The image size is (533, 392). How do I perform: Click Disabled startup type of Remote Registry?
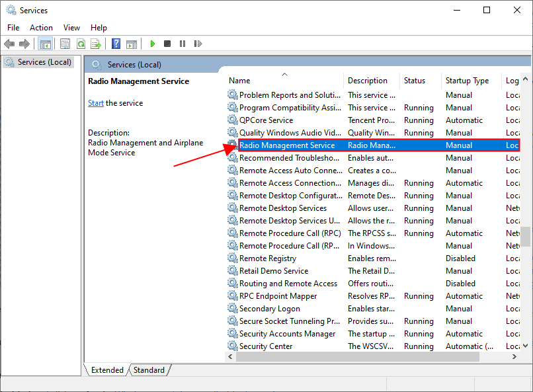[460, 258]
